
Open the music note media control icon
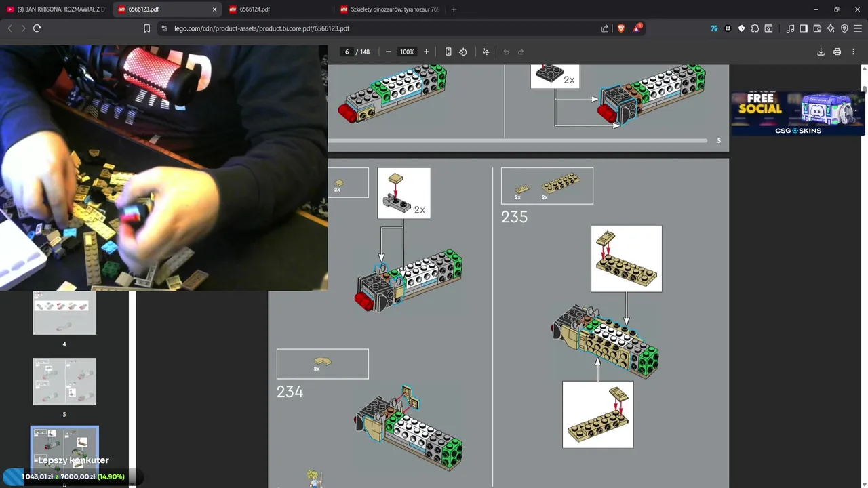point(790,28)
